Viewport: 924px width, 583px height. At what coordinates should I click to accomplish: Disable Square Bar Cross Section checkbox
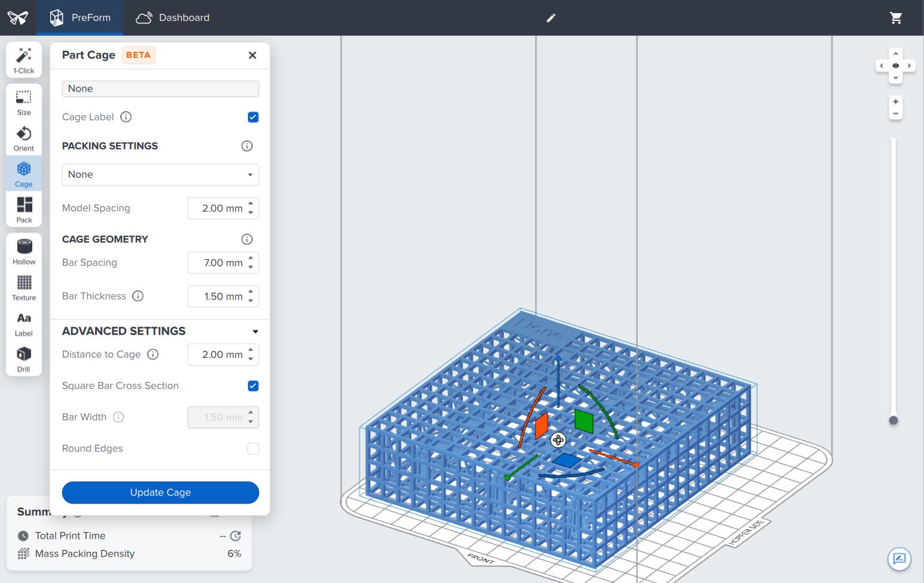[x=253, y=386]
